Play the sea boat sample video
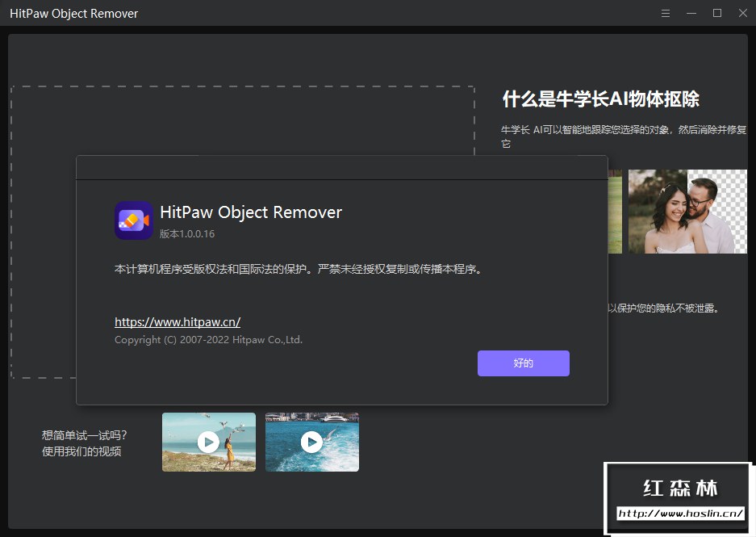 pyautogui.click(x=312, y=442)
